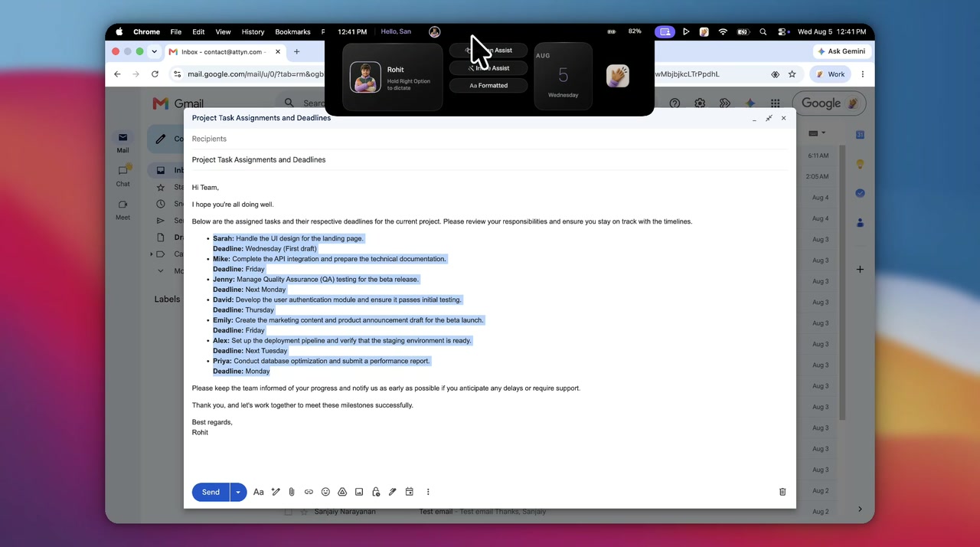The width and height of the screenshot is (980, 547).
Task: Insert signature using the pen icon
Action: [x=392, y=492]
